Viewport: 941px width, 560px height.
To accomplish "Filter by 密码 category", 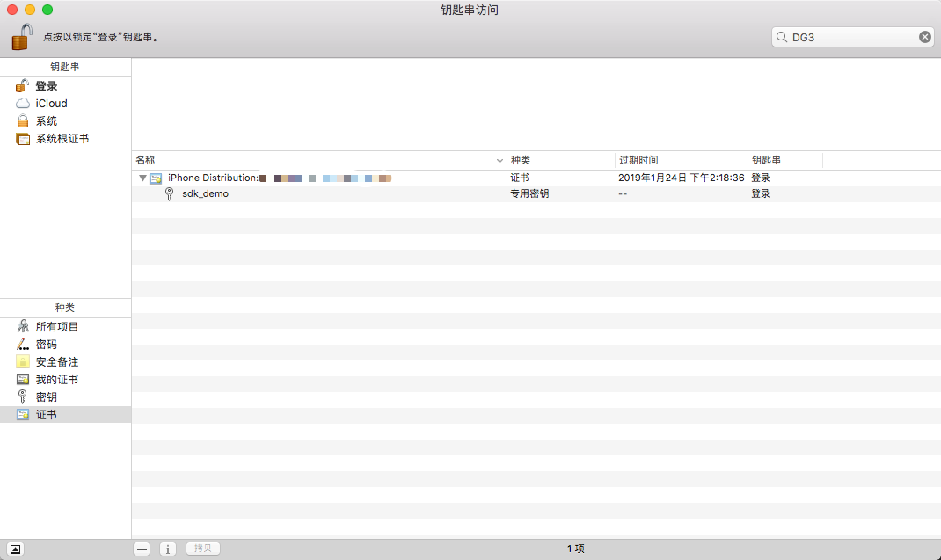I will pyautogui.click(x=46, y=345).
